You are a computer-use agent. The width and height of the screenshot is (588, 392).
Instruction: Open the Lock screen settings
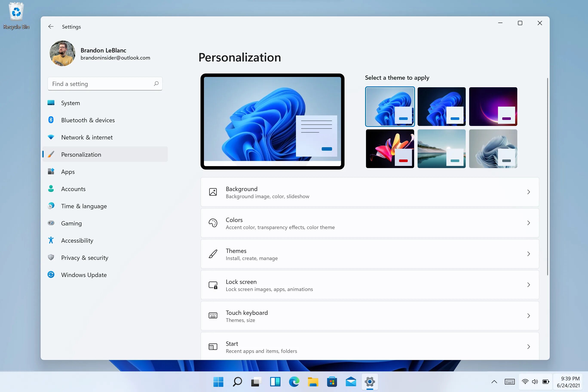369,285
